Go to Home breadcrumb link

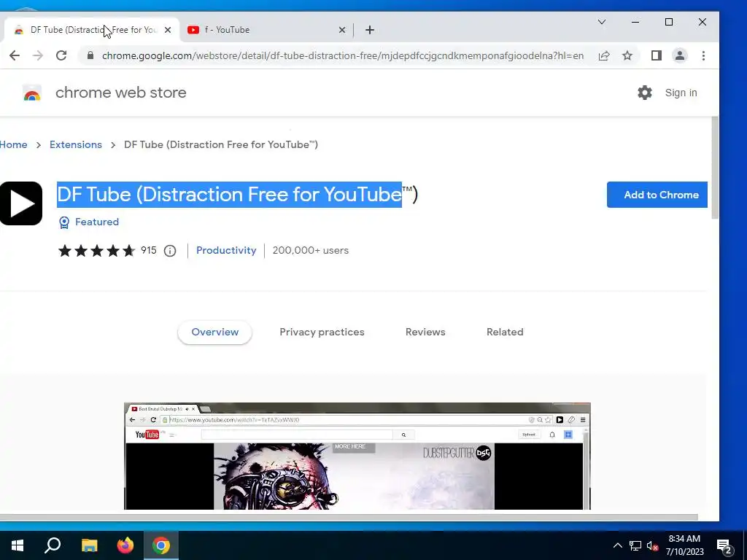[x=13, y=145]
